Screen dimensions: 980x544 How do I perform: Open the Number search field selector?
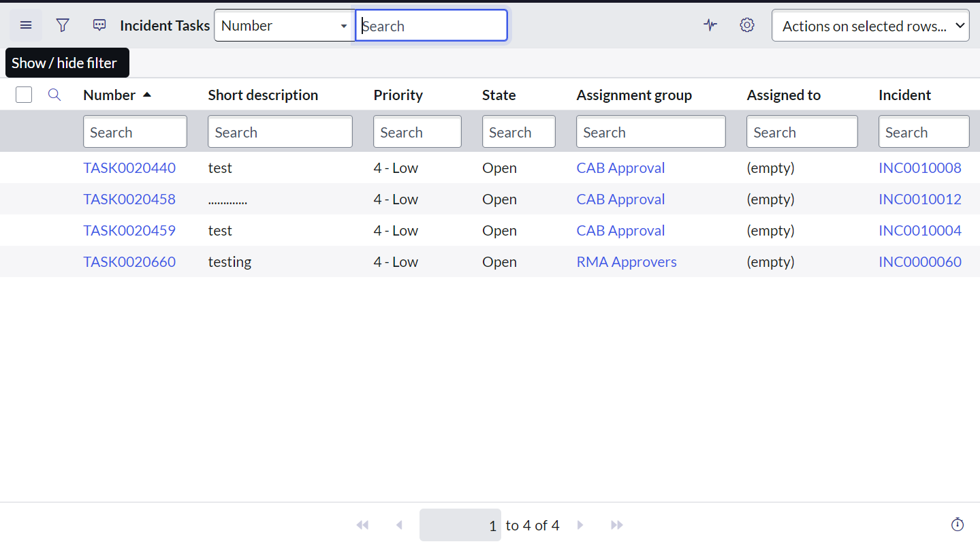(x=283, y=25)
